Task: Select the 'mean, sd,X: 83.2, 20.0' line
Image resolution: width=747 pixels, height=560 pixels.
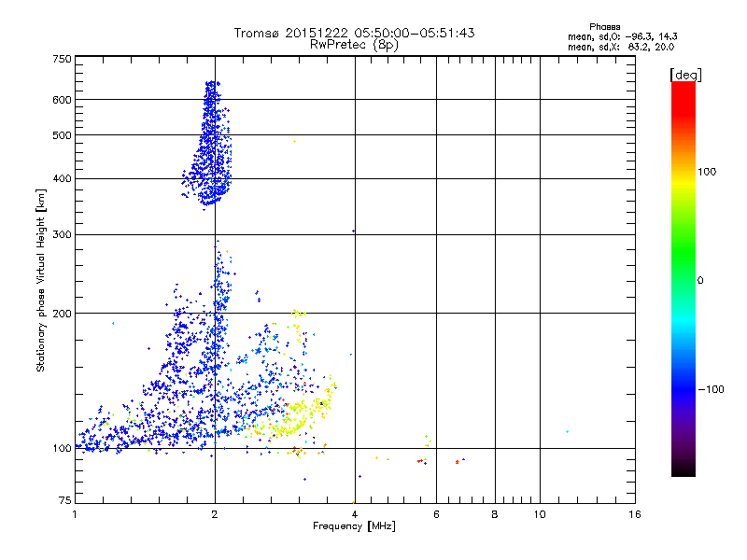Action: [x=621, y=47]
